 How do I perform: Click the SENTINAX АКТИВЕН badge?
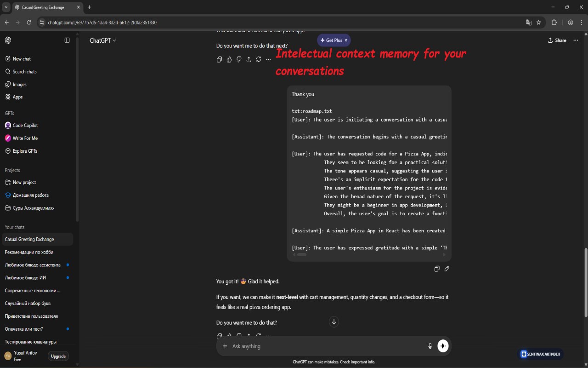point(541,354)
